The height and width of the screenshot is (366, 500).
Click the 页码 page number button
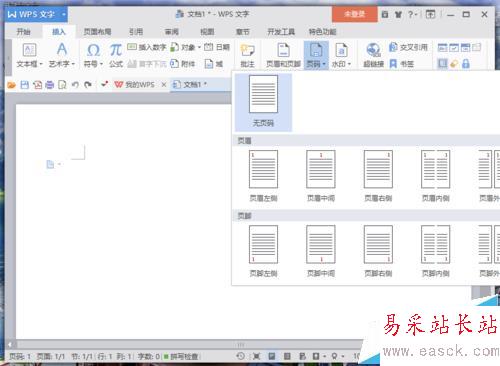pyautogui.click(x=316, y=55)
